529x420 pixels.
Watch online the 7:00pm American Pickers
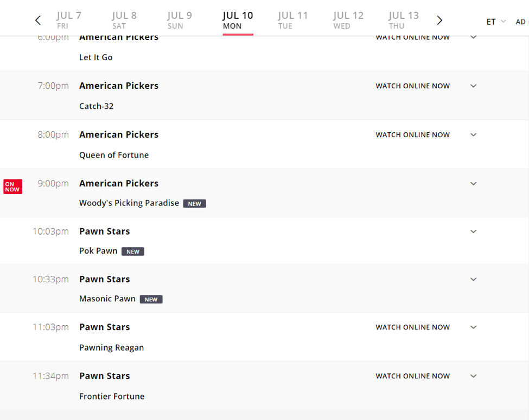(x=412, y=86)
